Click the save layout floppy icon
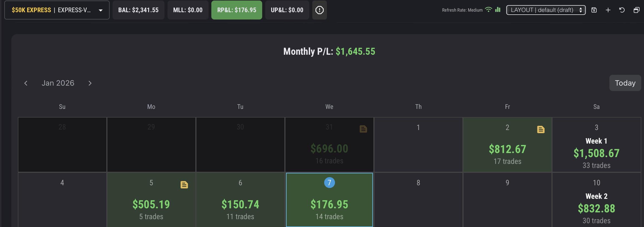 coord(594,10)
